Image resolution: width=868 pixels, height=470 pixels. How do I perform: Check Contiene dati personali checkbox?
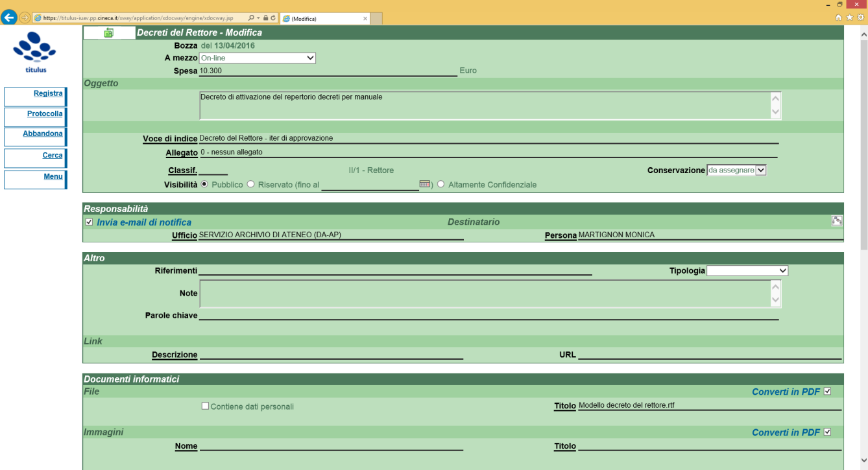205,406
